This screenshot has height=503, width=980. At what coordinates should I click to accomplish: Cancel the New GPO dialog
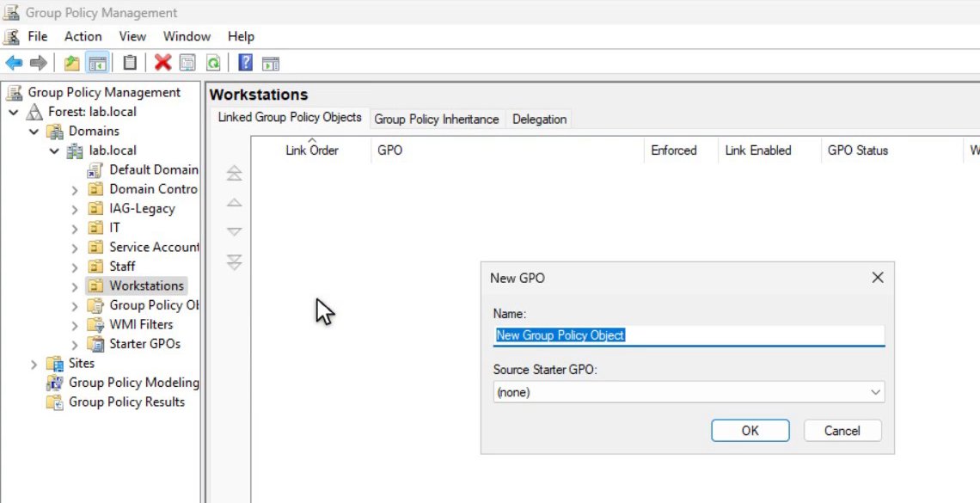[842, 431]
